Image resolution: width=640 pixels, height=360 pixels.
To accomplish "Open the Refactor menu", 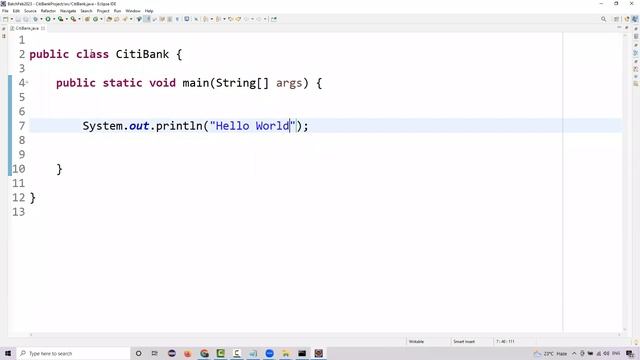I will pyautogui.click(x=48, y=11).
